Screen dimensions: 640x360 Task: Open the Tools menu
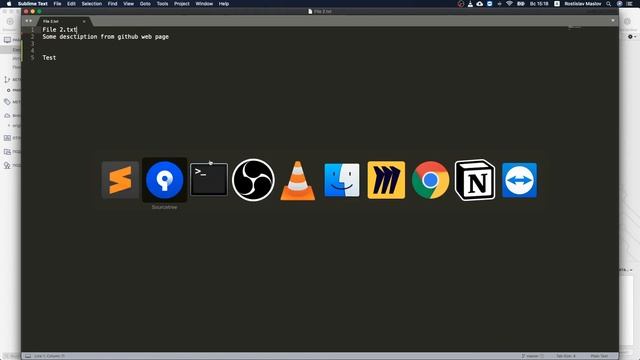(162, 4)
